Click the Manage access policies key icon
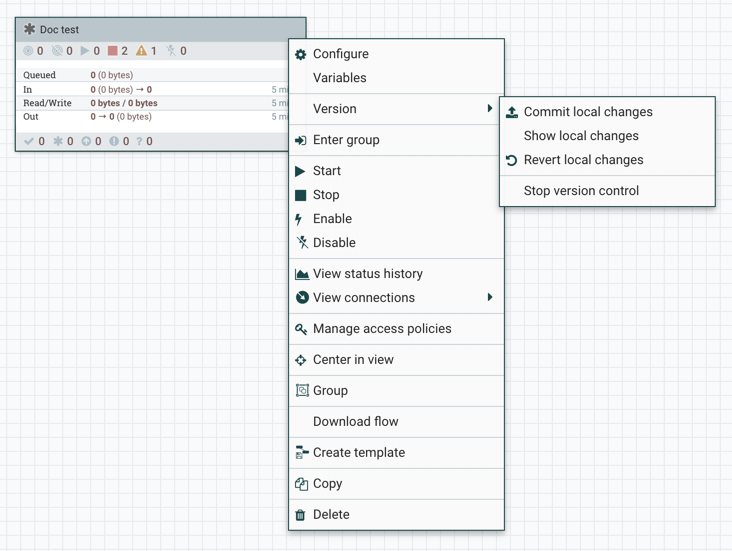This screenshot has height=551, width=732. [301, 329]
